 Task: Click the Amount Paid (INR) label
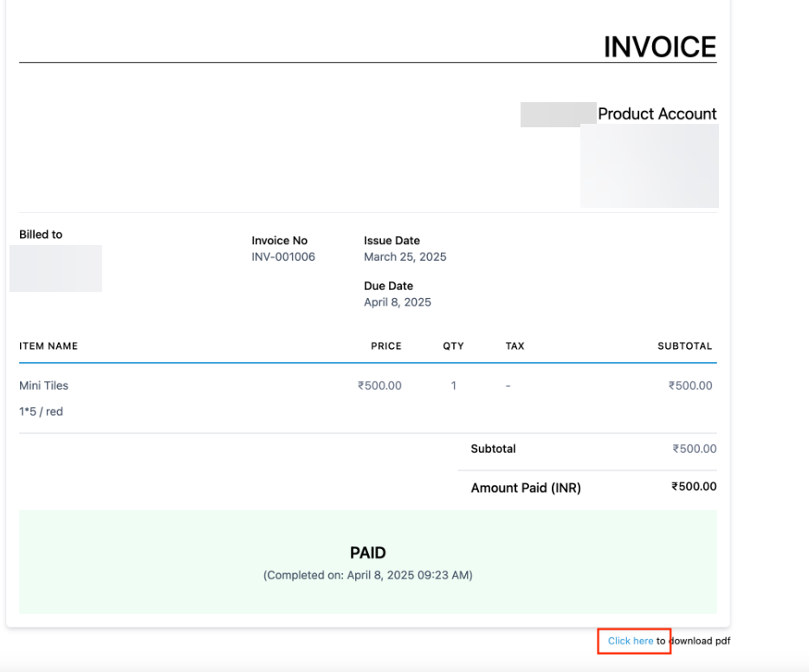[x=526, y=488]
